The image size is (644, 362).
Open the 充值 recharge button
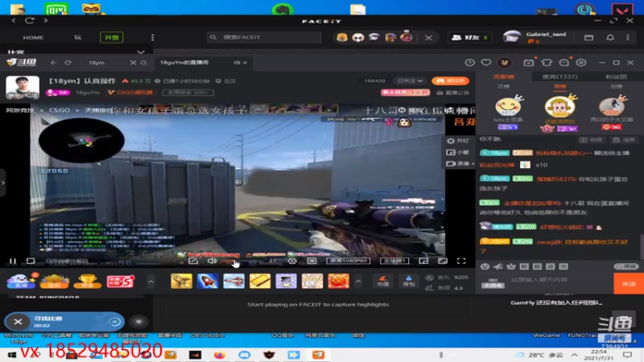(x=383, y=281)
